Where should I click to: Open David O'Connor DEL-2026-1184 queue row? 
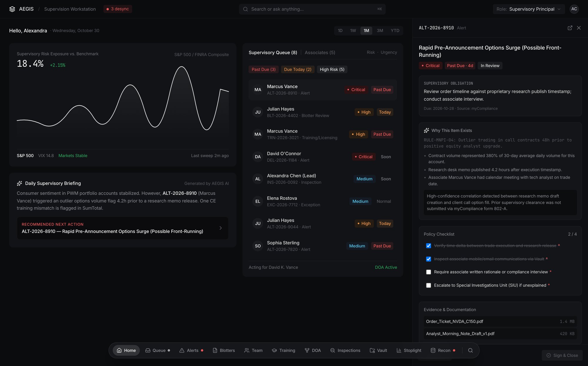click(323, 157)
